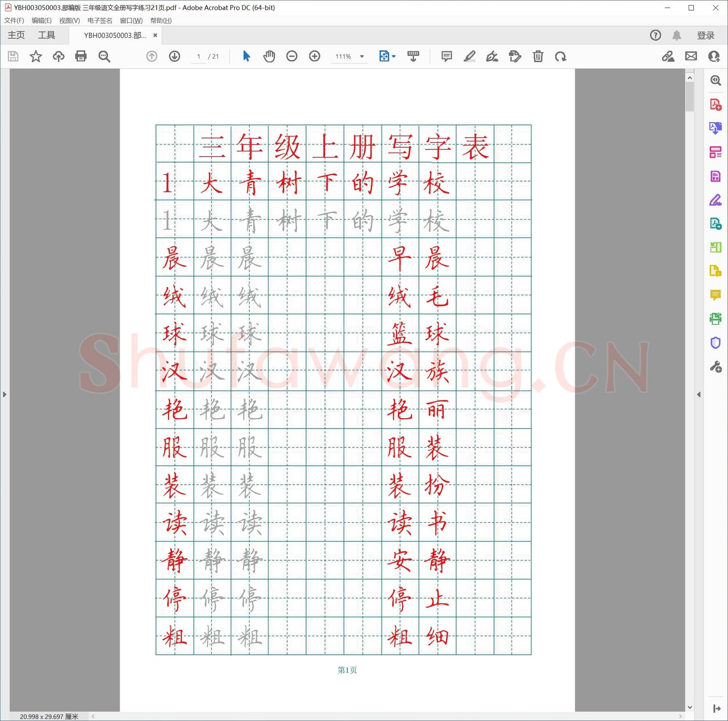Screen dimensions: 728x721
Task: Click the 登录 sign-in button
Action: click(705, 35)
